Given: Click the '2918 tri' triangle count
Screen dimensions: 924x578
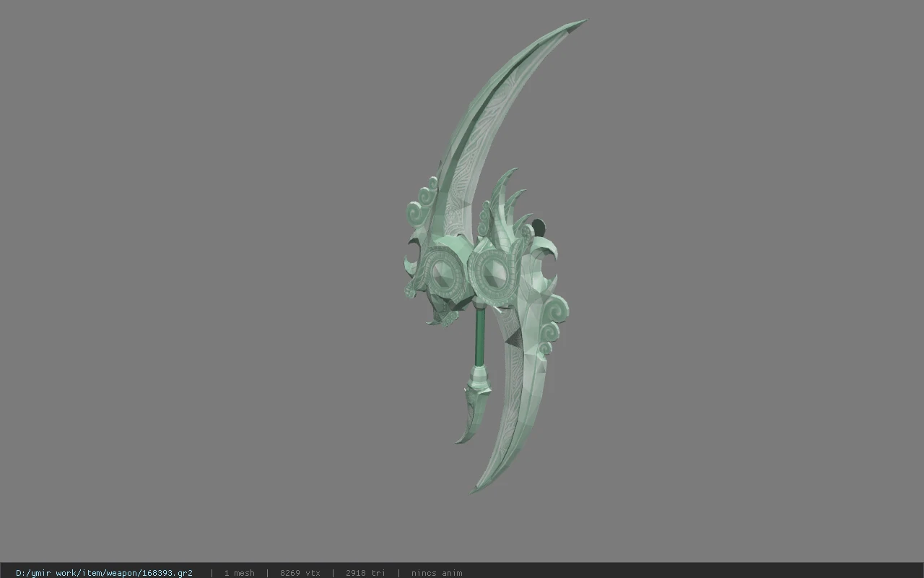Looking at the screenshot, I should click(x=365, y=573).
